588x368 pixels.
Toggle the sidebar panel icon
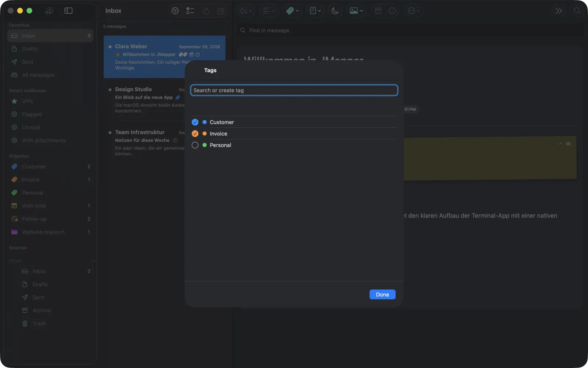click(68, 11)
